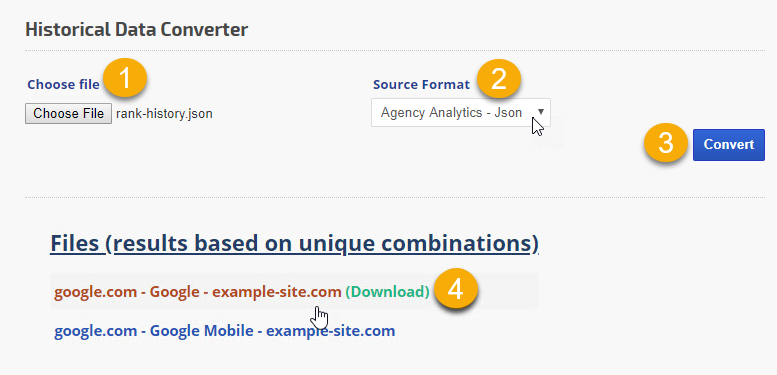
Task: Start conversion with the Convert button
Action: pyautogui.click(x=728, y=145)
